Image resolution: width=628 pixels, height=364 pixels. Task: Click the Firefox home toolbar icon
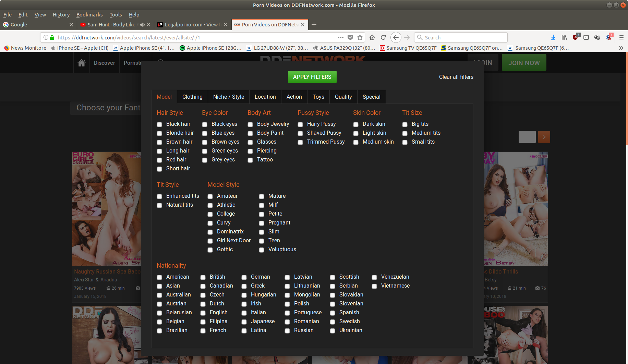pos(372,37)
